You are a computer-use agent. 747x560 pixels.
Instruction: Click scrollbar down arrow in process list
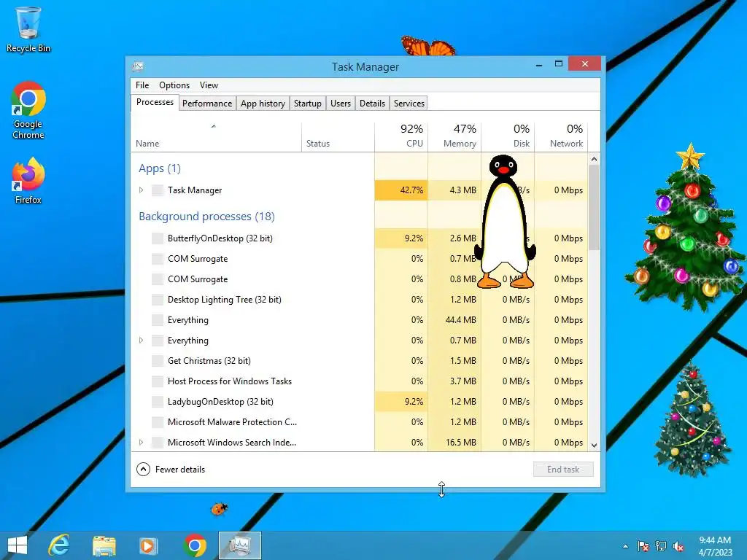594,446
